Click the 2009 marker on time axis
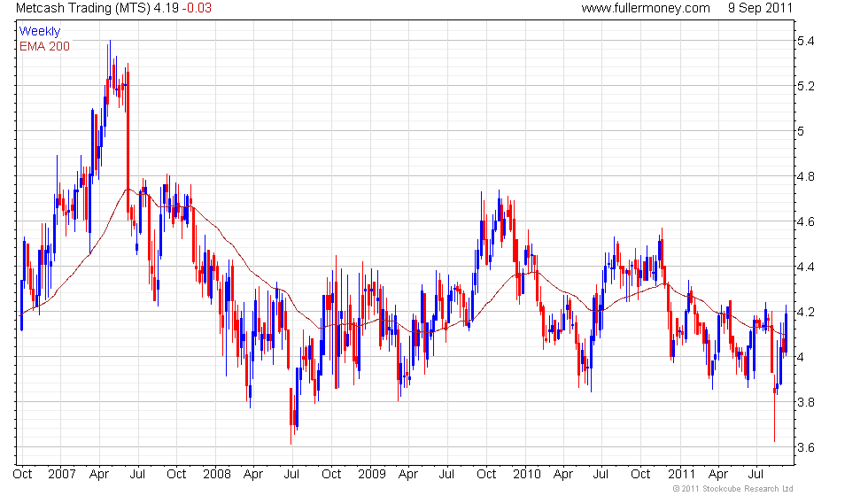 point(371,475)
